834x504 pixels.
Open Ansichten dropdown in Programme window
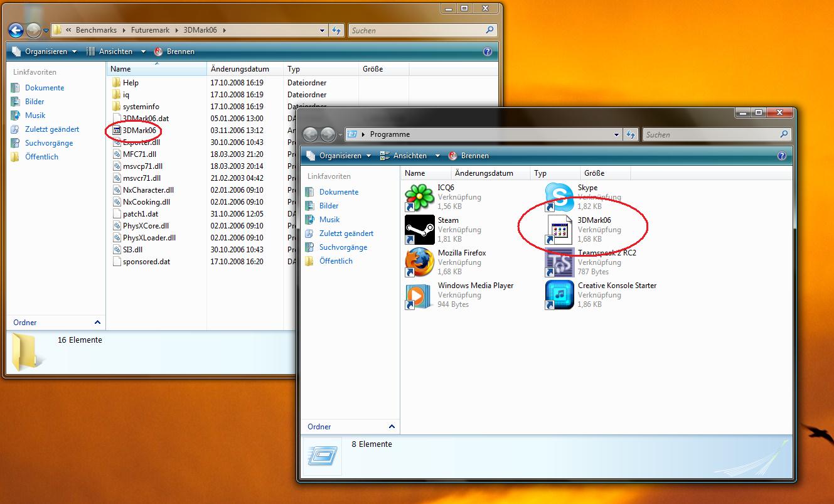(439, 156)
